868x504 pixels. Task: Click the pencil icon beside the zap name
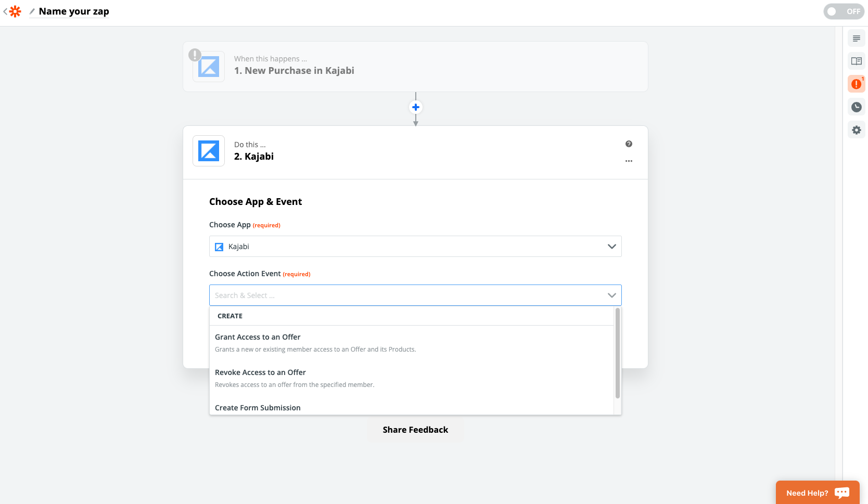pos(32,11)
